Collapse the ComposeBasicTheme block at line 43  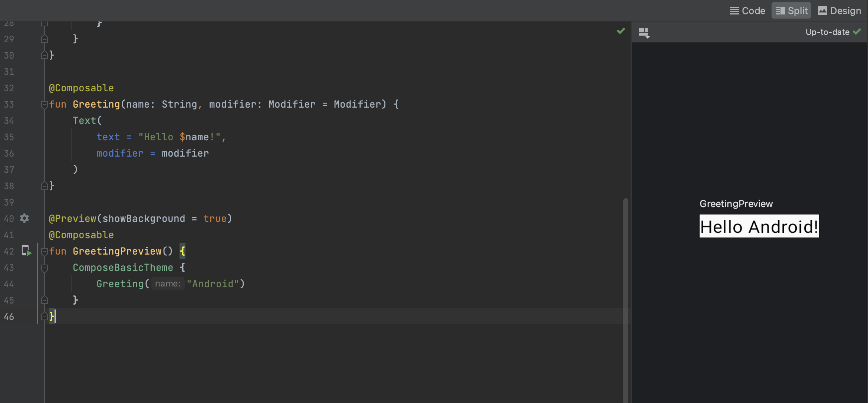point(44,268)
